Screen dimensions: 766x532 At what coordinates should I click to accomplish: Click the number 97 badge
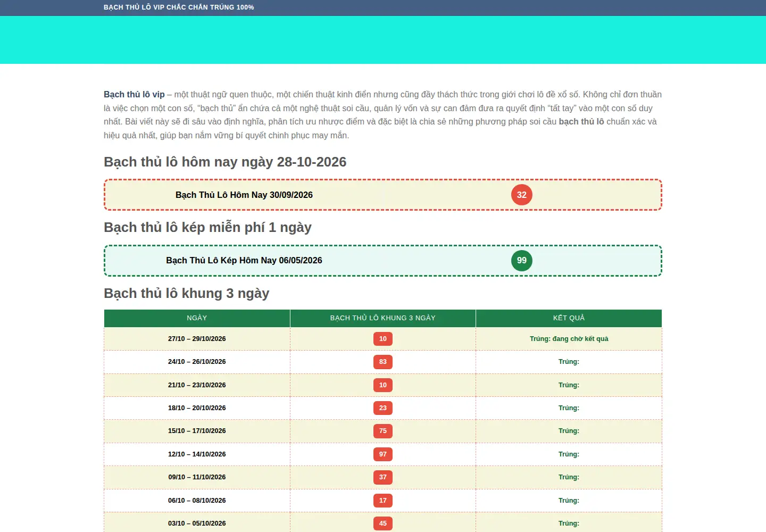(x=383, y=454)
